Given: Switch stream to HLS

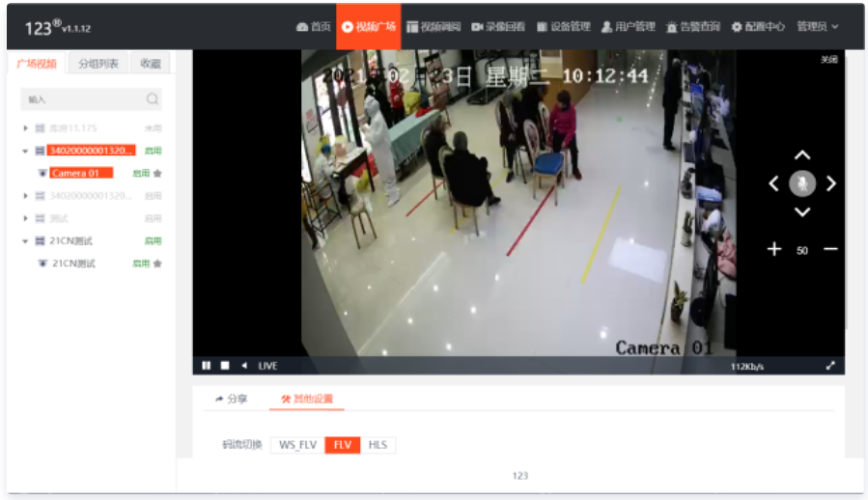Looking at the screenshot, I should pos(378,445).
